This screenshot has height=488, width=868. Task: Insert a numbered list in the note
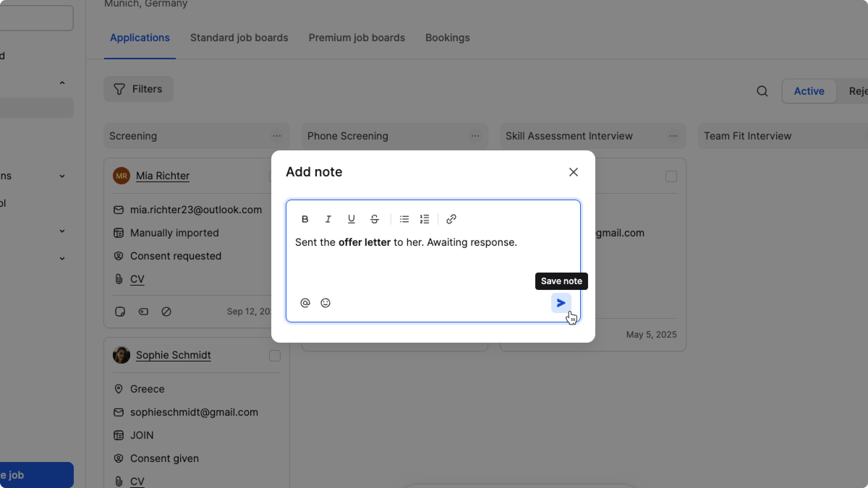tap(425, 219)
